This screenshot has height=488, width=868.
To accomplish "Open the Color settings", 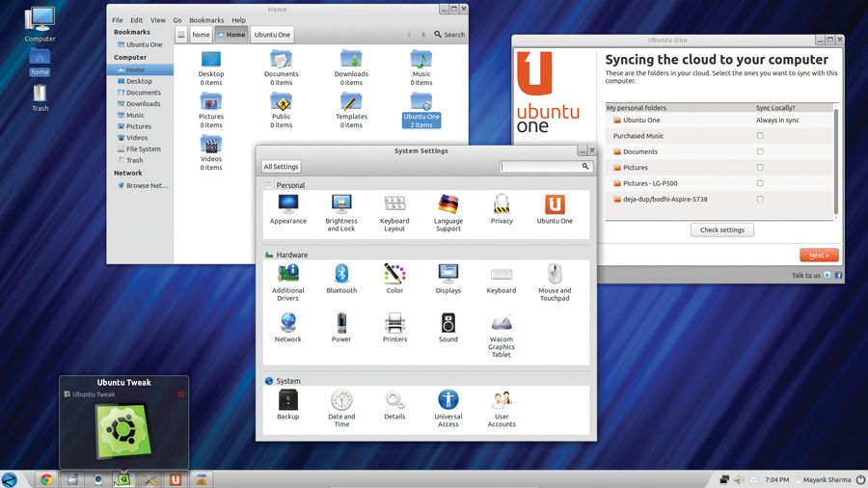I will click(394, 279).
